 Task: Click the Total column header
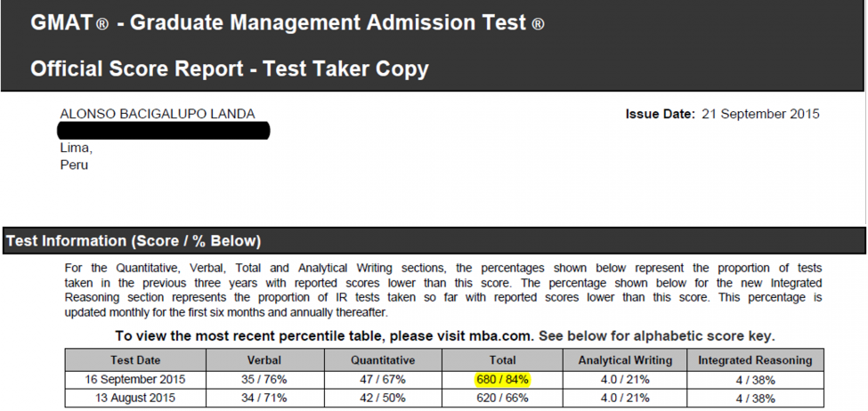(502, 360)
